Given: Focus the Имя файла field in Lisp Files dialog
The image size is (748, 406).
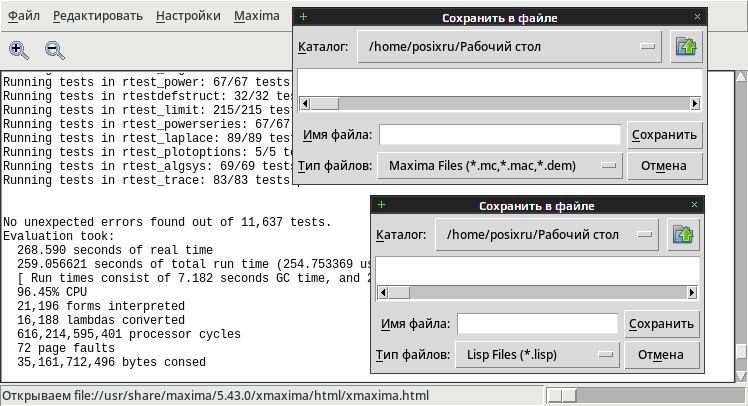Looking at the screenshot, I should coord(537,324).
